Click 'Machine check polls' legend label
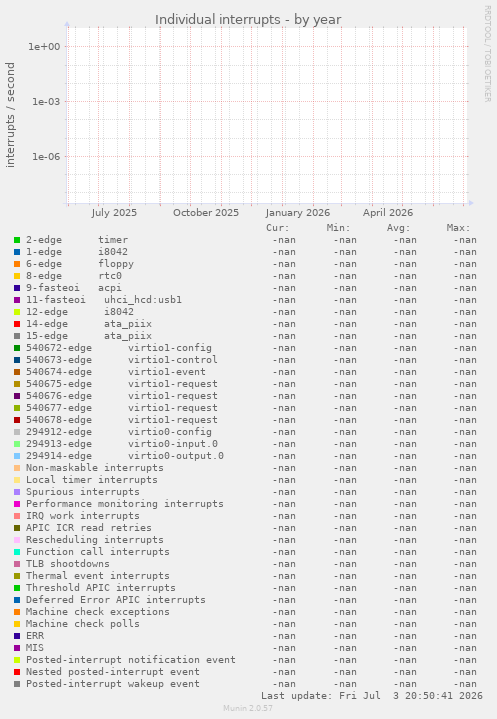 tap(83, 624)
